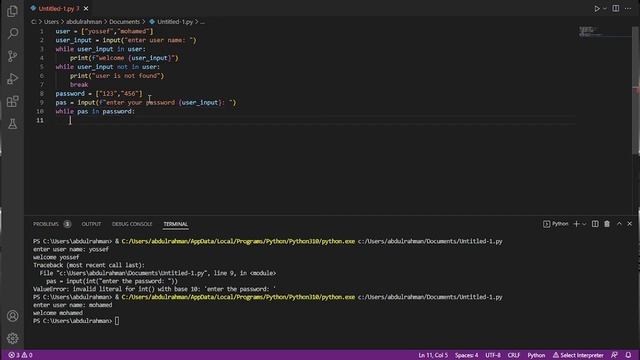640x360 pixels.
Task: Click the 'break' keyword on line 7
Action: (x=79, y=84)
